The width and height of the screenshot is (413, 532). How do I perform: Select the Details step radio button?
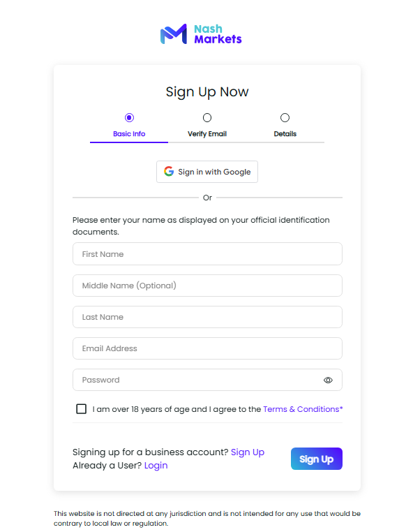(285, 118)
